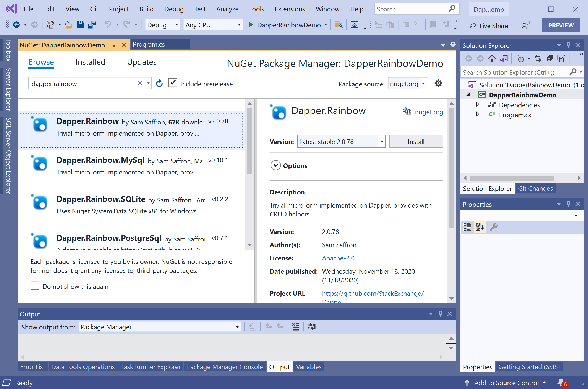Open the Extensions menu
Viewport: 588px width, 389px height.
coord(290,9)
